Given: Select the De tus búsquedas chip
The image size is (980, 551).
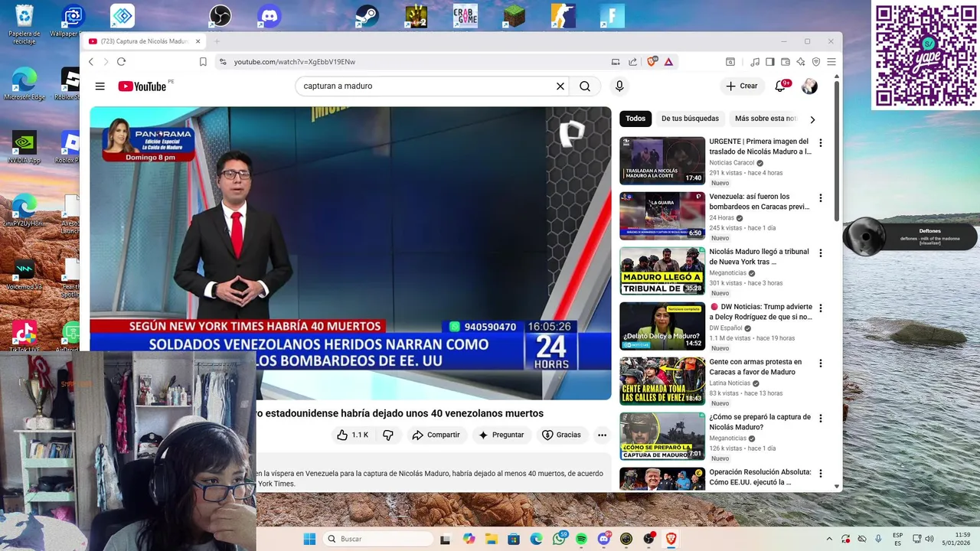Looking at the screenshot, I should click(x=690, y=119).
